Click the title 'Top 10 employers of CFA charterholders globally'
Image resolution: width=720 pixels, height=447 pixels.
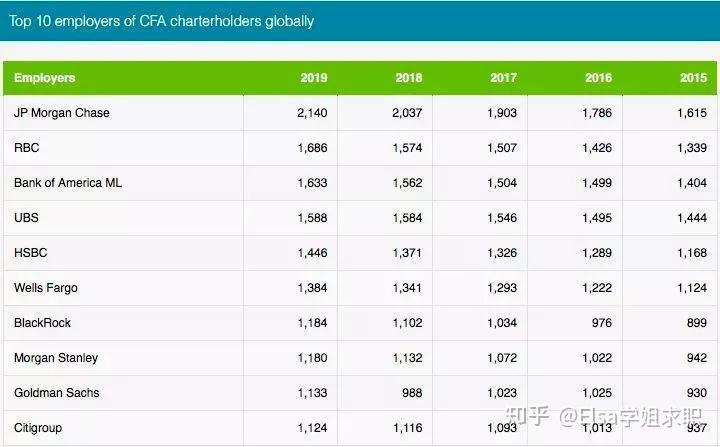pos(162,21)
